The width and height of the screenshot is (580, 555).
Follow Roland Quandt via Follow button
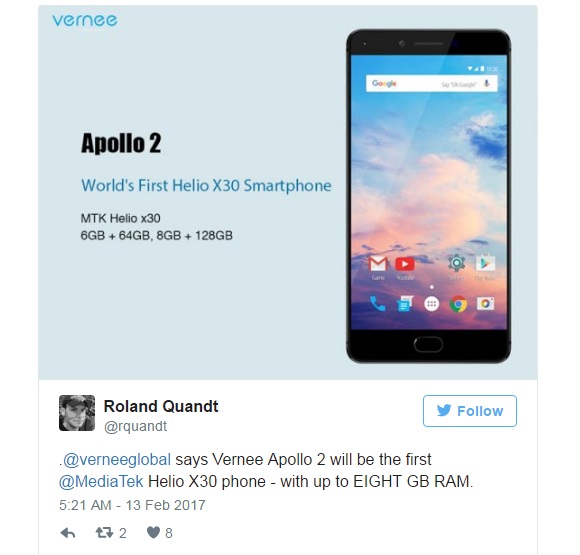[470, 411]
